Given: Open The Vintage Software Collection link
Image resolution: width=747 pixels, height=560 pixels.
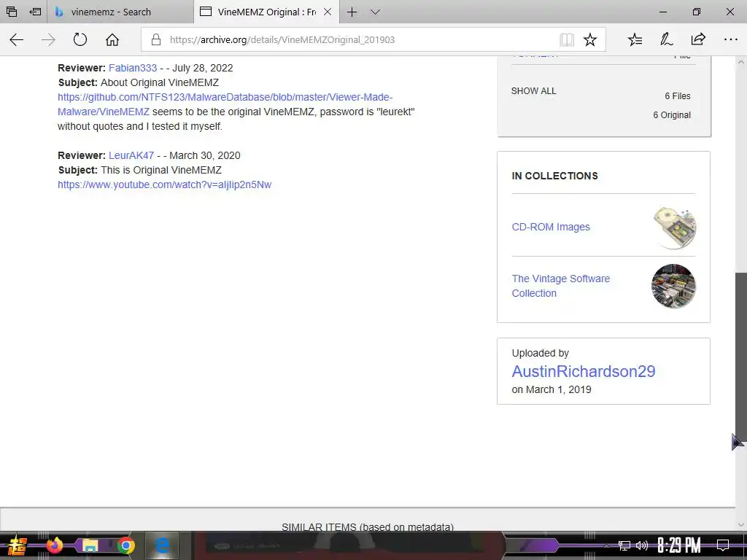Looking at the screenshot, I should coord(561,286).
